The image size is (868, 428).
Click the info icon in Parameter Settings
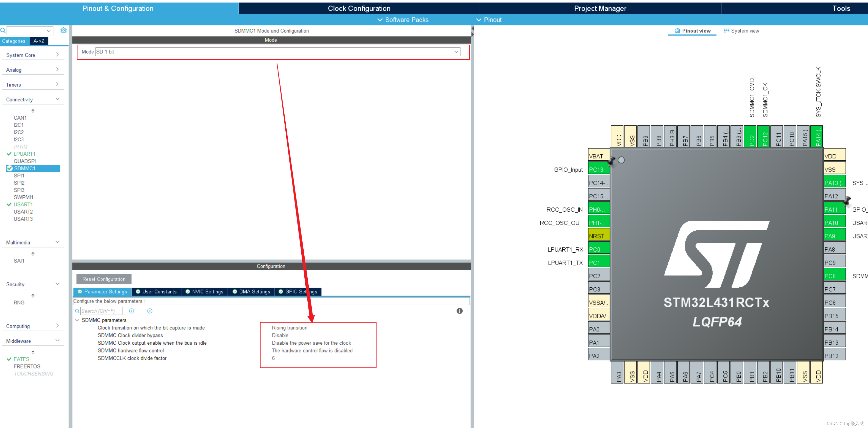[x=459, y=311]
